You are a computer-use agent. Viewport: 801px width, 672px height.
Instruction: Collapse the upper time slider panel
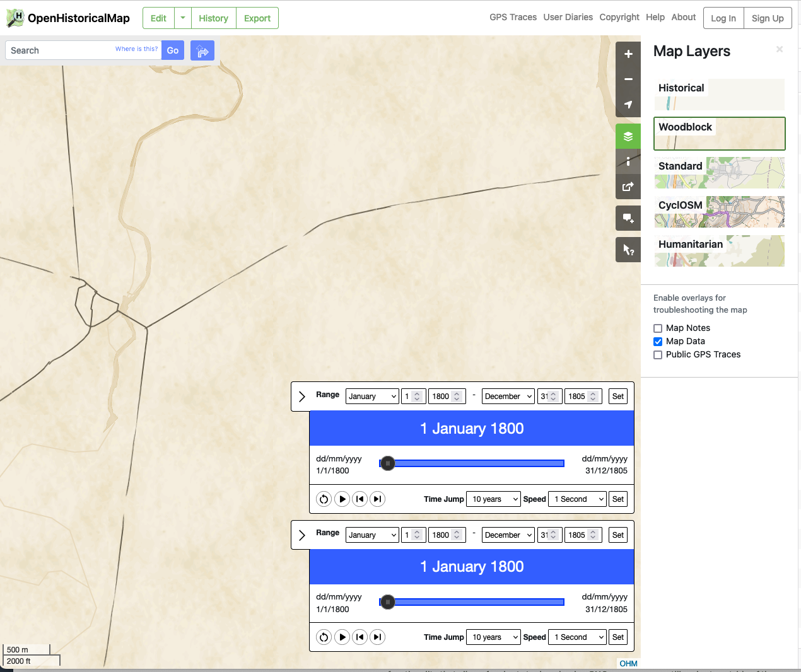(301, 396)
